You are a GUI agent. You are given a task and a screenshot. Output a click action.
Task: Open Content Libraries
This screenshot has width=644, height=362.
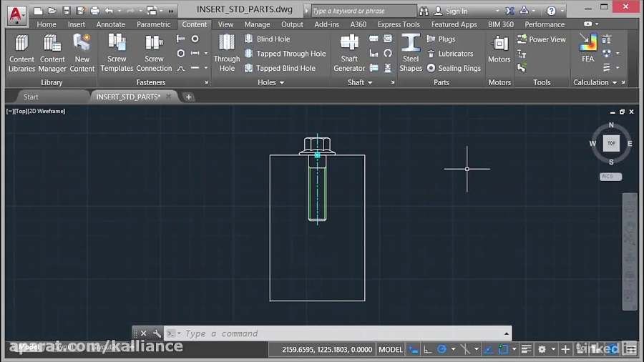21,54
